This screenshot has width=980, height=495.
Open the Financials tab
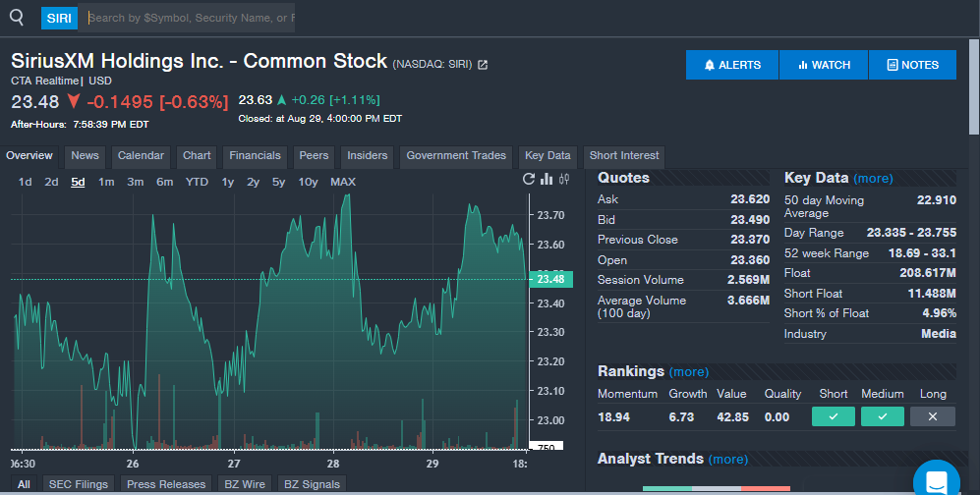(x=255, y=156)
